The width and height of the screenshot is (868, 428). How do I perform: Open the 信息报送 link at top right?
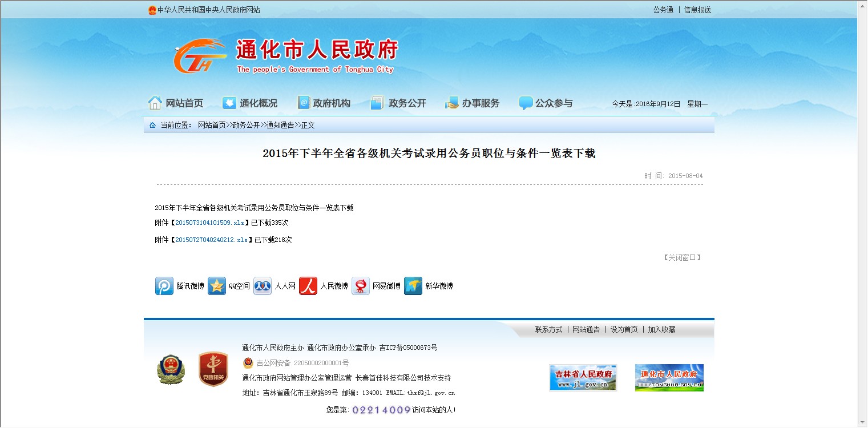click(x=697, y=10)
